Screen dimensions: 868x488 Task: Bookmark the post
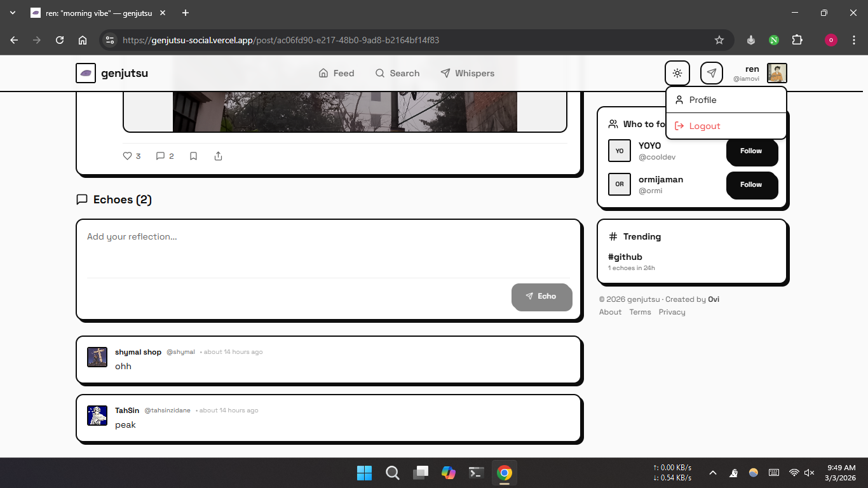pyautogui.click(x=194, y=156)
